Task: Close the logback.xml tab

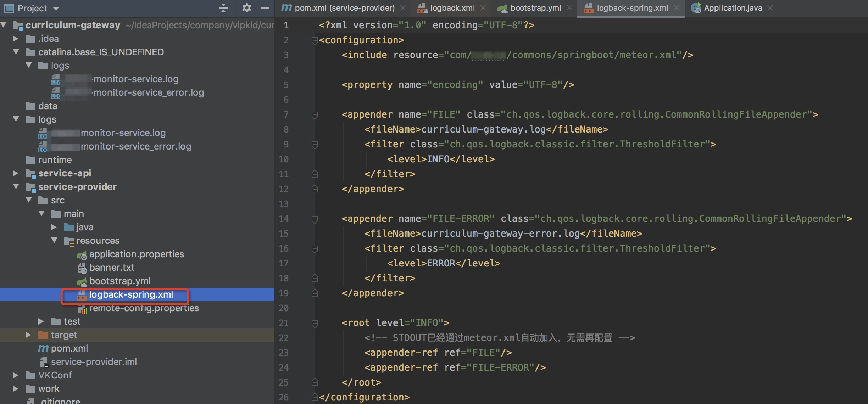Action: 483,8
